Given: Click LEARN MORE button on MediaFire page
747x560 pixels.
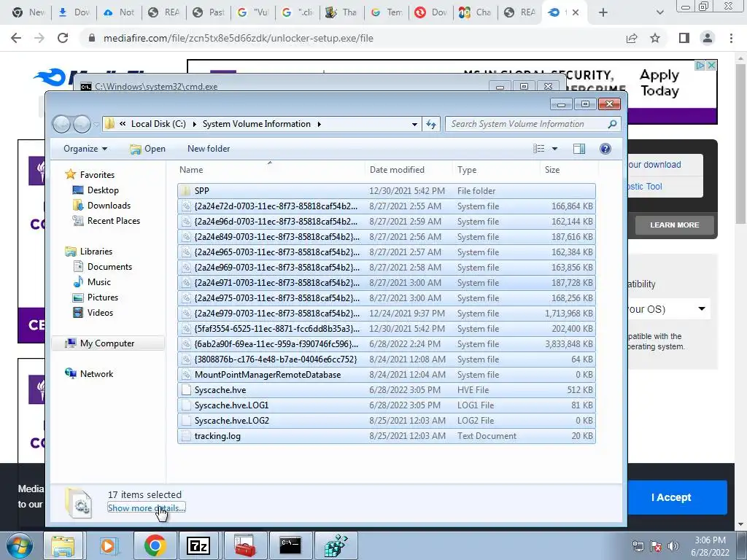Looking at the screenshot, I should 674,225.
